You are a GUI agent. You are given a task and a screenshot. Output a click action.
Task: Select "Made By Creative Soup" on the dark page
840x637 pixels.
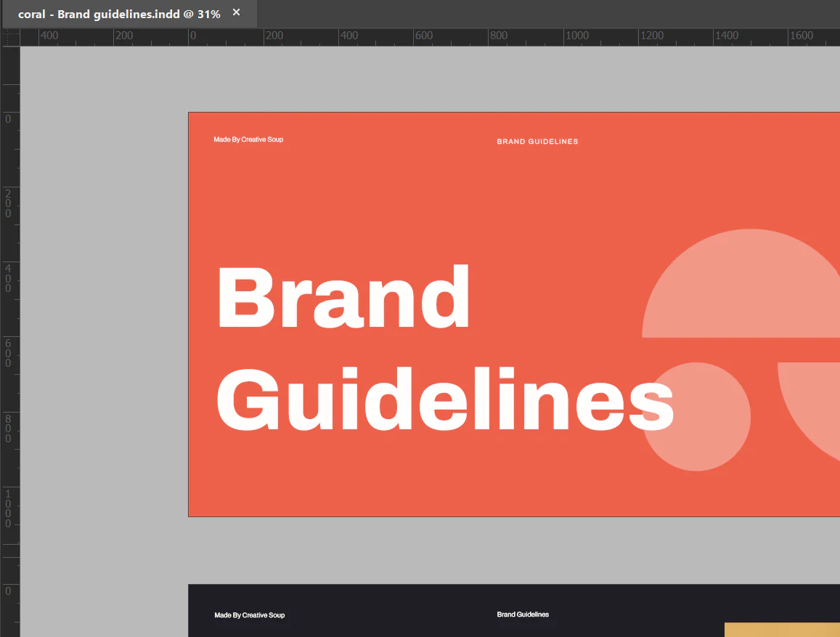[249, 615]
